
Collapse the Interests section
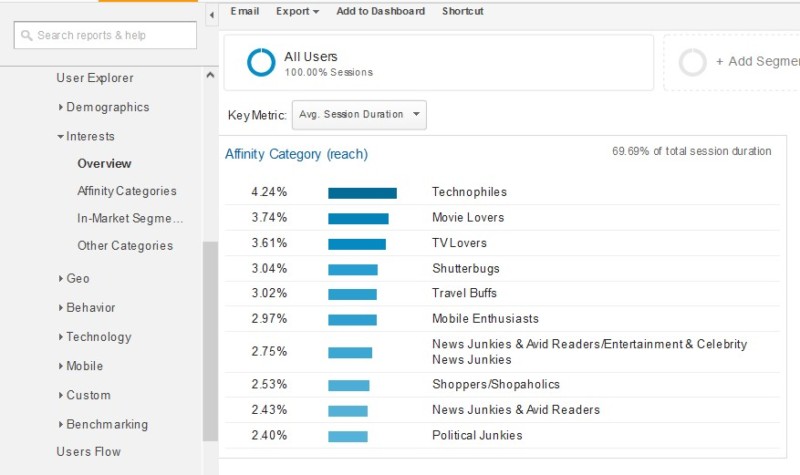pos(90,136)
